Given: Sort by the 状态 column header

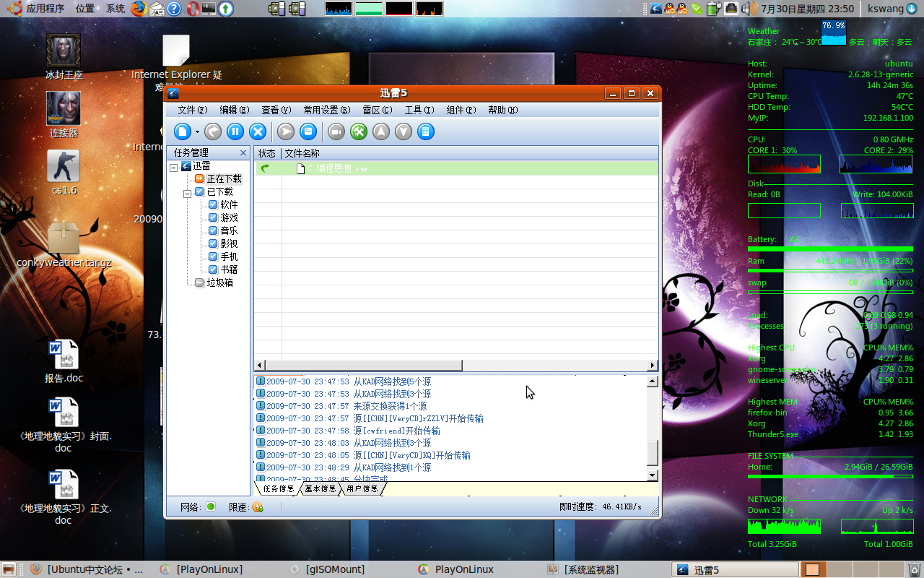Looking at the screenshot, I should [x=267, y=153].
